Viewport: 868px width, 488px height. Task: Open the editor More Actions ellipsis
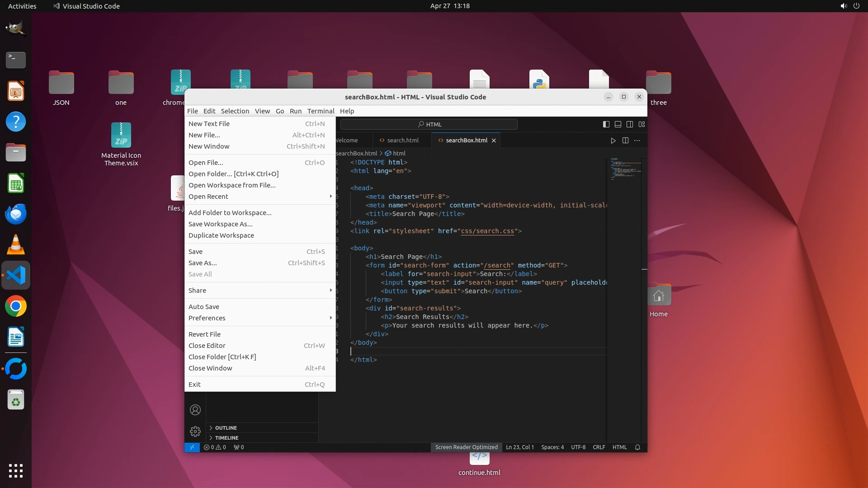(637, 141)
